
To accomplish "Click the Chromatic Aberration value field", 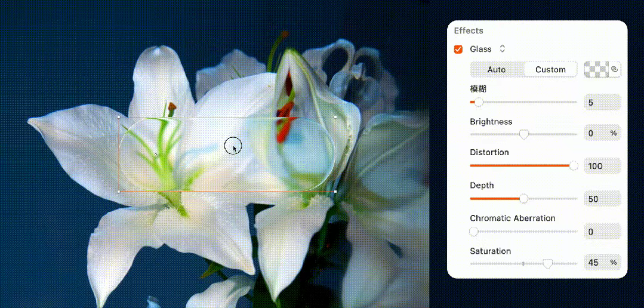I will tap(602, 232).
